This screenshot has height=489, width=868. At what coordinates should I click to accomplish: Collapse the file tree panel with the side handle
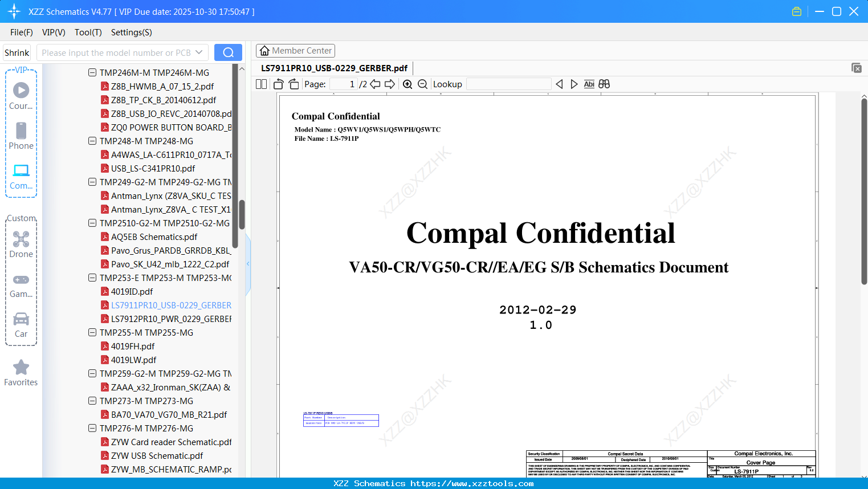point(248,263)
